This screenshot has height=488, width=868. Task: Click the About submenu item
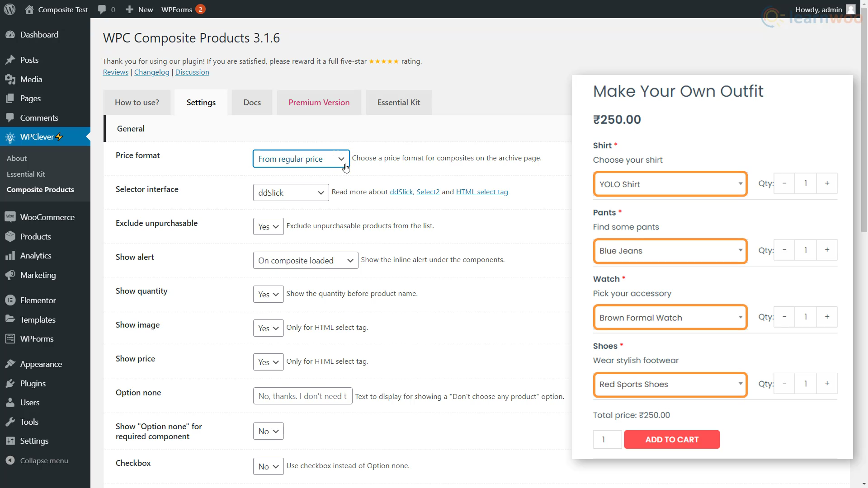click(17, 158)
